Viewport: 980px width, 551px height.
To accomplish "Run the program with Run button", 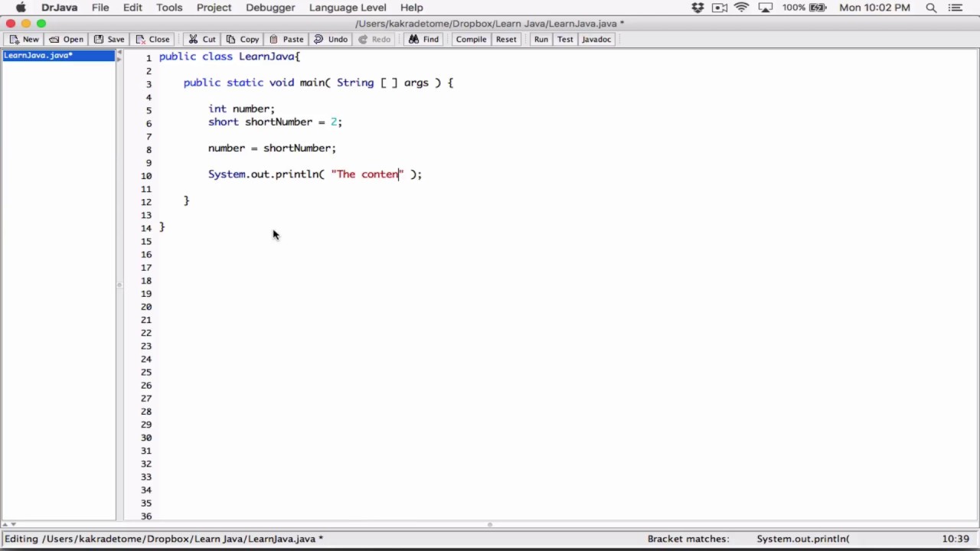I will click(541, 39).
